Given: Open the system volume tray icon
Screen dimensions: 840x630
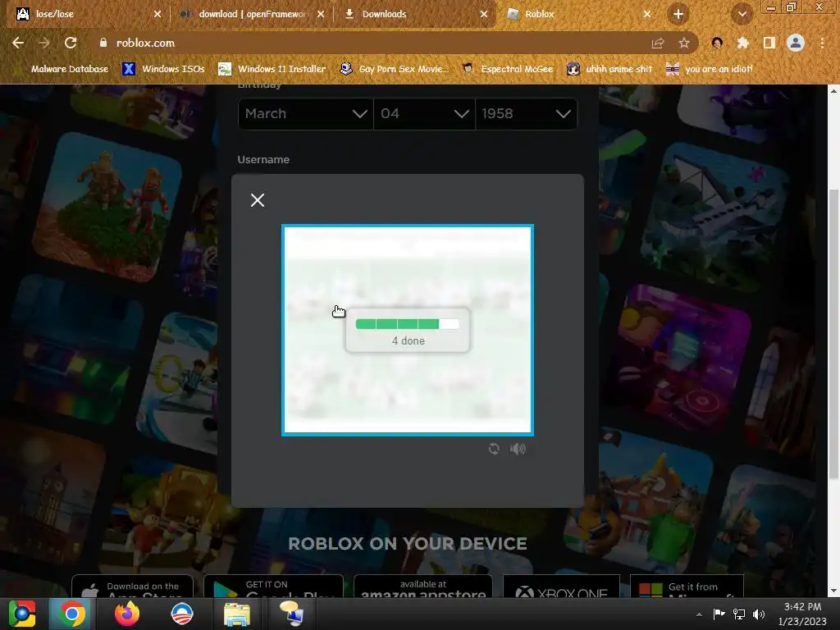Looking at the screenshot, I should point(759,614).
